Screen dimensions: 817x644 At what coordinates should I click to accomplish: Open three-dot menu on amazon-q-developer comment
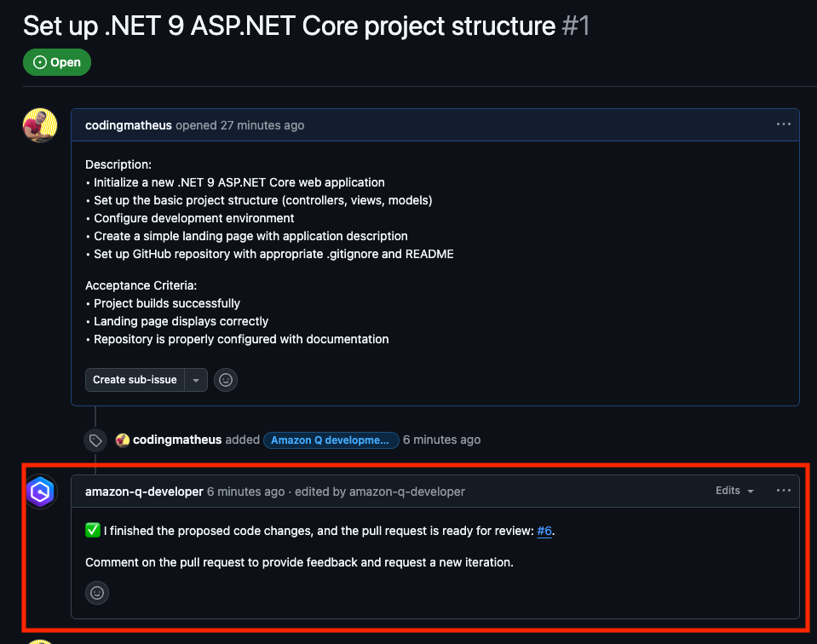point(783,491)
